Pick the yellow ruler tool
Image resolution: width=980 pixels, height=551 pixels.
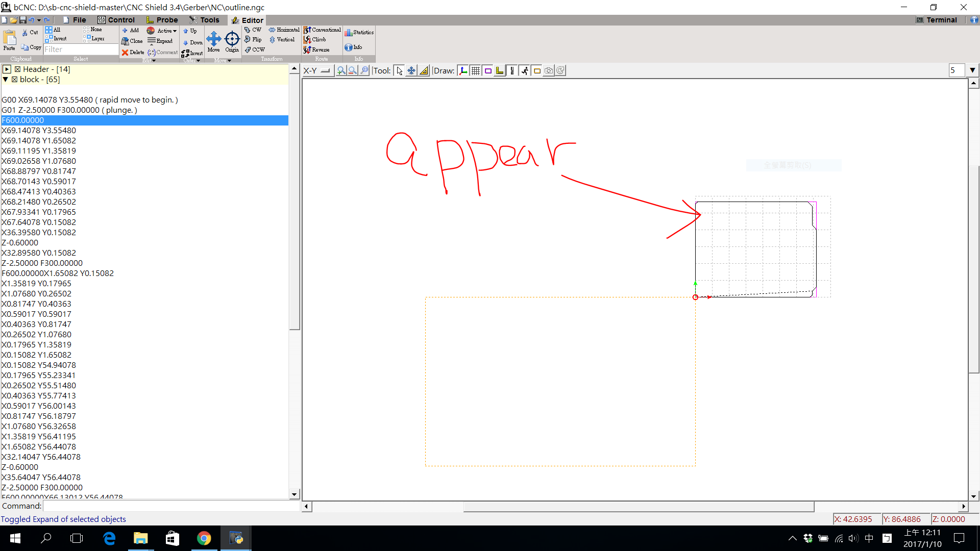(424, 71)
